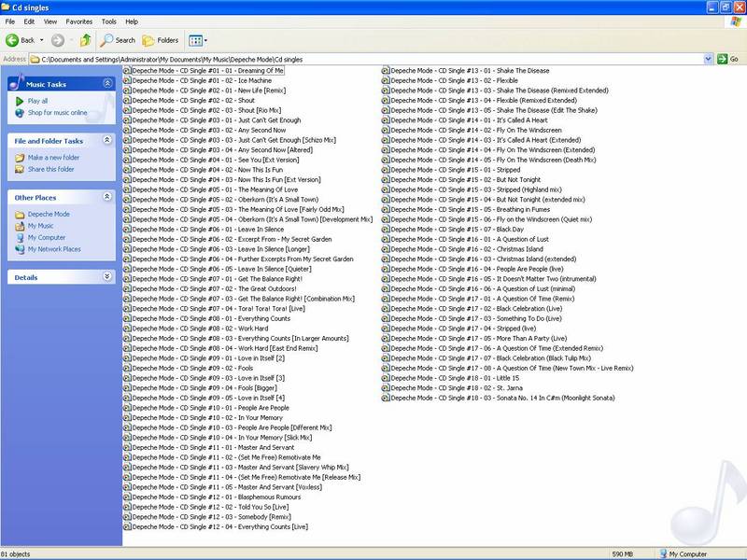Screen dimensions: 747x560
Task: Select the file icon for Little 15
Action: [386, 378]
